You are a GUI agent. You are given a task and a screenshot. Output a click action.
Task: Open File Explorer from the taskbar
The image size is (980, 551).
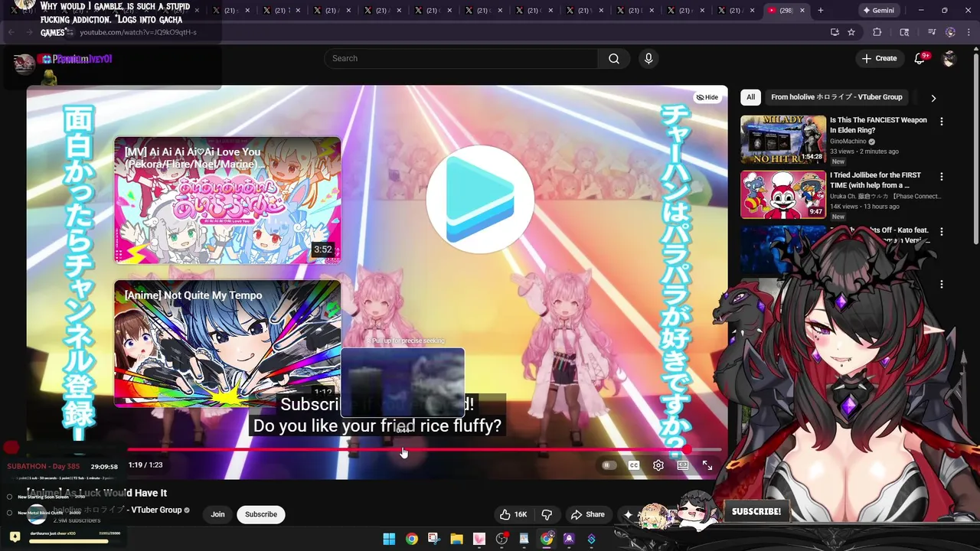pyautogui.click(x=456, y=539)
